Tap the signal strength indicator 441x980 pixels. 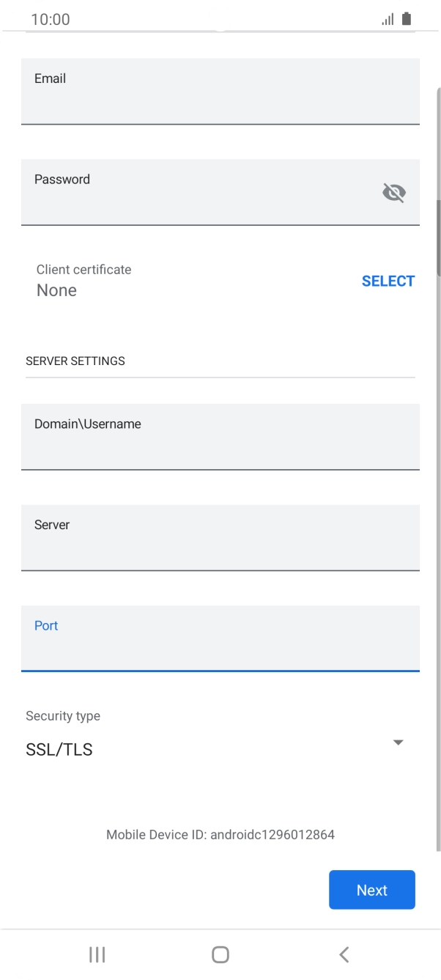[x=388, y=18]
